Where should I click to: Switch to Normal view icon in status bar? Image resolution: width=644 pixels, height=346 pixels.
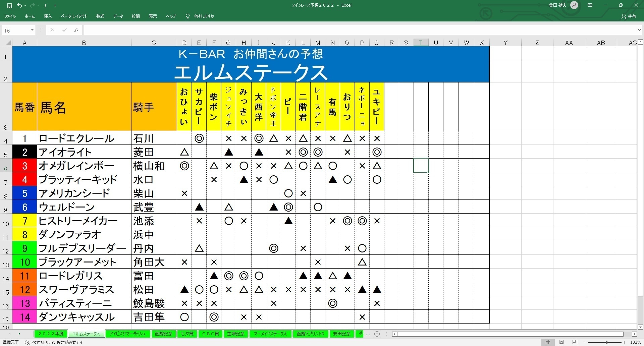[x=548, y=342]
